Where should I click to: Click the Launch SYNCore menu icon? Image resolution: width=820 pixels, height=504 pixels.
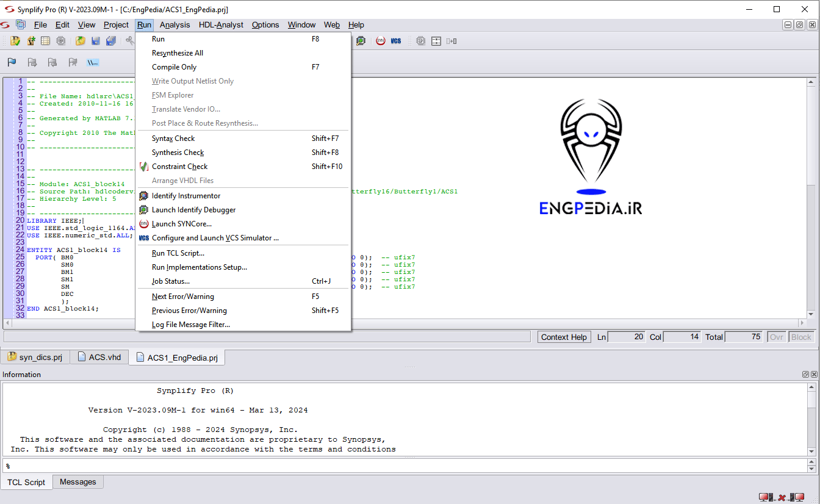click(144, 224)
